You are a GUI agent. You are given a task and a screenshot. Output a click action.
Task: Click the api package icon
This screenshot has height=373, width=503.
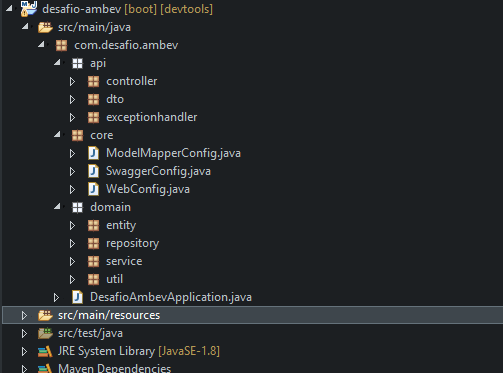77,63
